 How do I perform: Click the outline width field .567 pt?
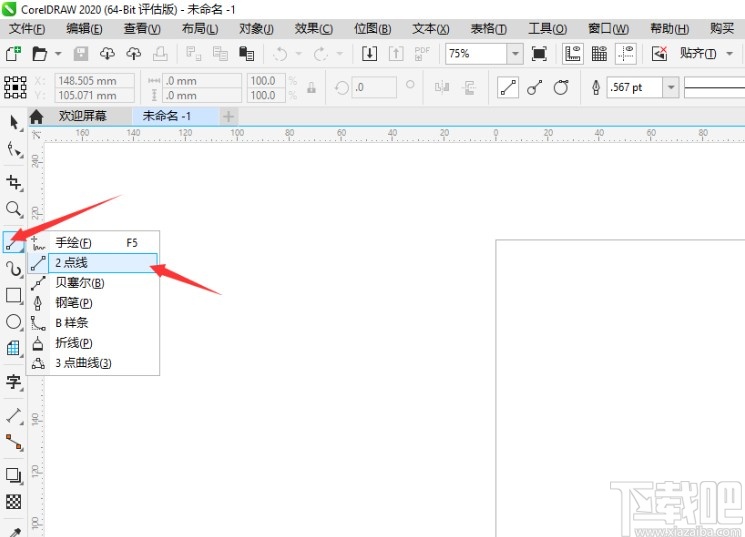(x=635, y=87)
